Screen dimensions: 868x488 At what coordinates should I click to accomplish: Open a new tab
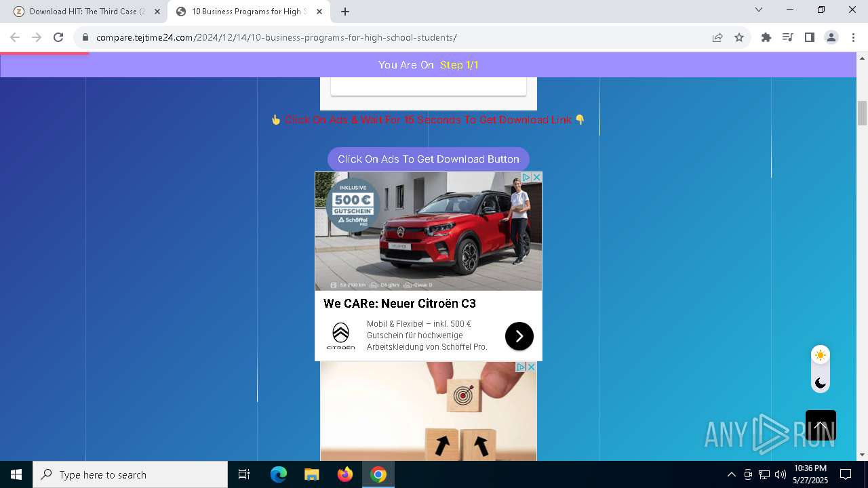tap(345, 12)
